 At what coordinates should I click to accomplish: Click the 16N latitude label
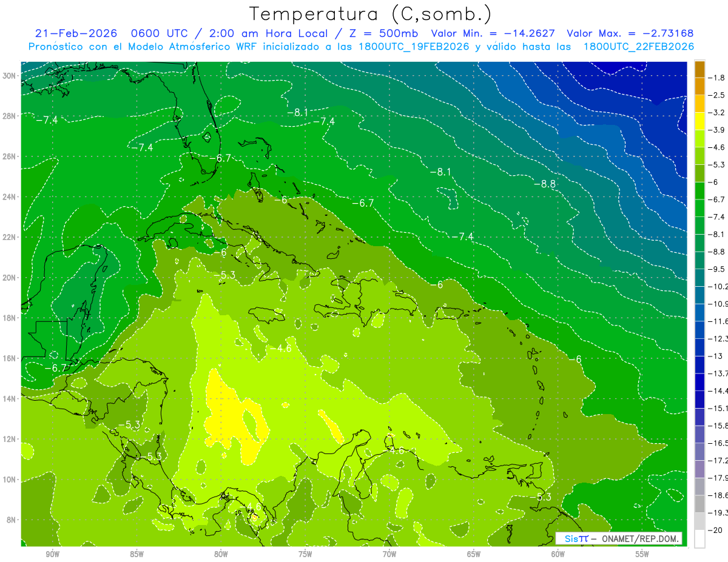pyautogui.click(x=10, y=358)
